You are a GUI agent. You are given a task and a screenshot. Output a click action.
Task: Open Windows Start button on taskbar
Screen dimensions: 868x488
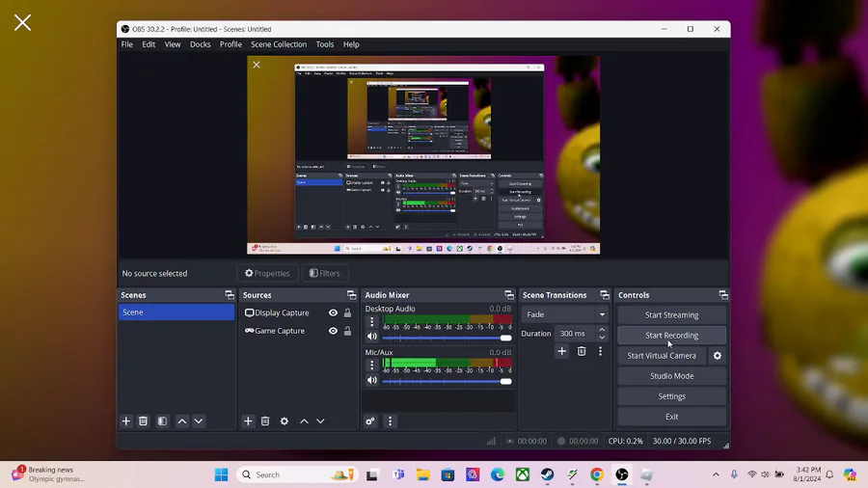222,474
